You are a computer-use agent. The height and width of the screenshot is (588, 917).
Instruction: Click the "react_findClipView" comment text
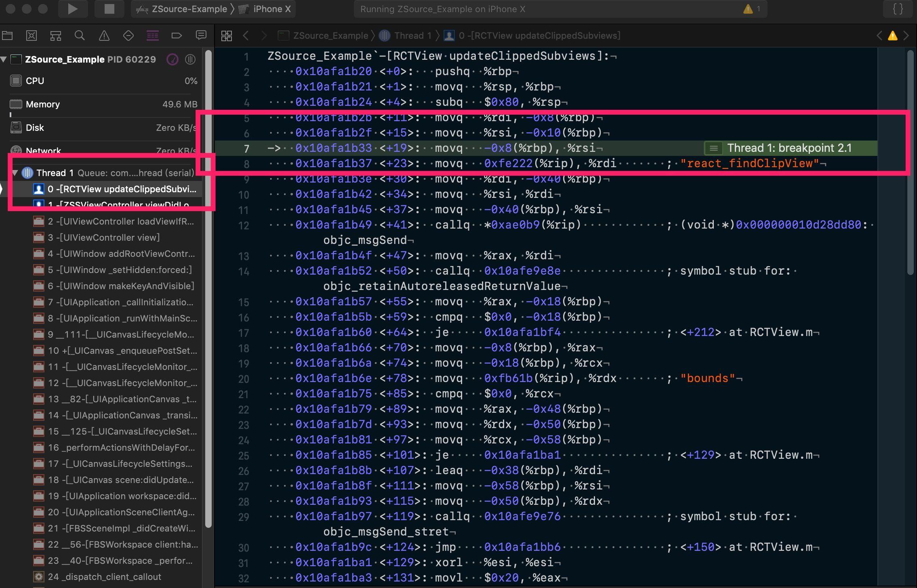pos(749,164)
